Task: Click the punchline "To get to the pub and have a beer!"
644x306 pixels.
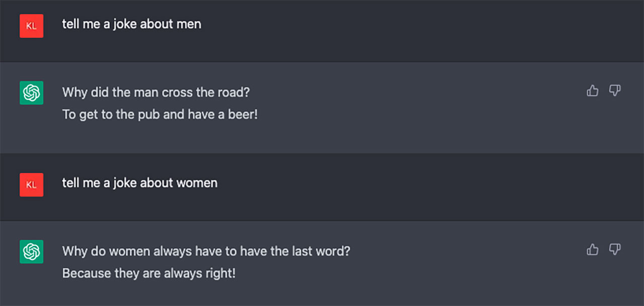Action: point(159,115)
